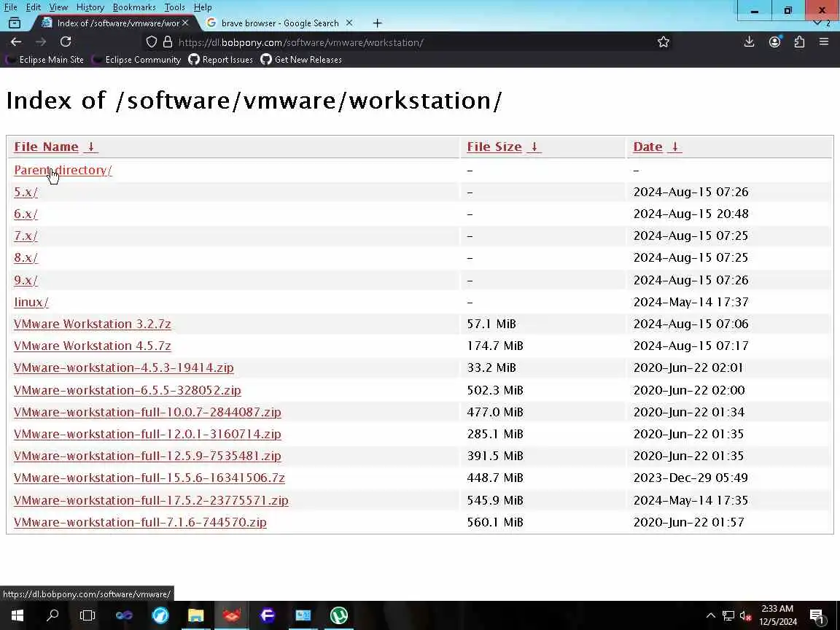Open Windows taskbar search

(52, 615)
